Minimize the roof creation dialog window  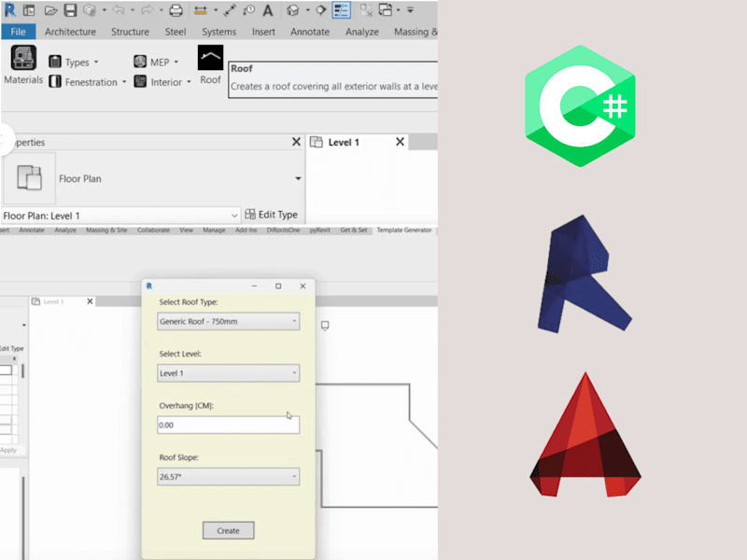[x=254, y=287]
